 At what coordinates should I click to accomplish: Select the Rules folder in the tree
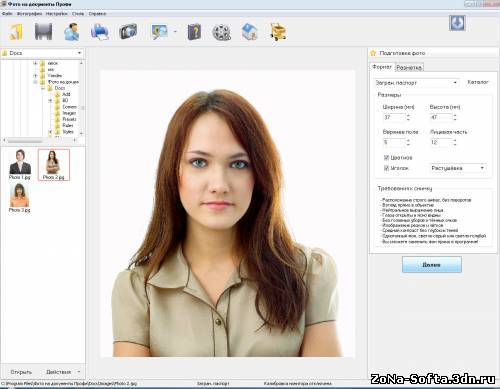click(68, 125)
